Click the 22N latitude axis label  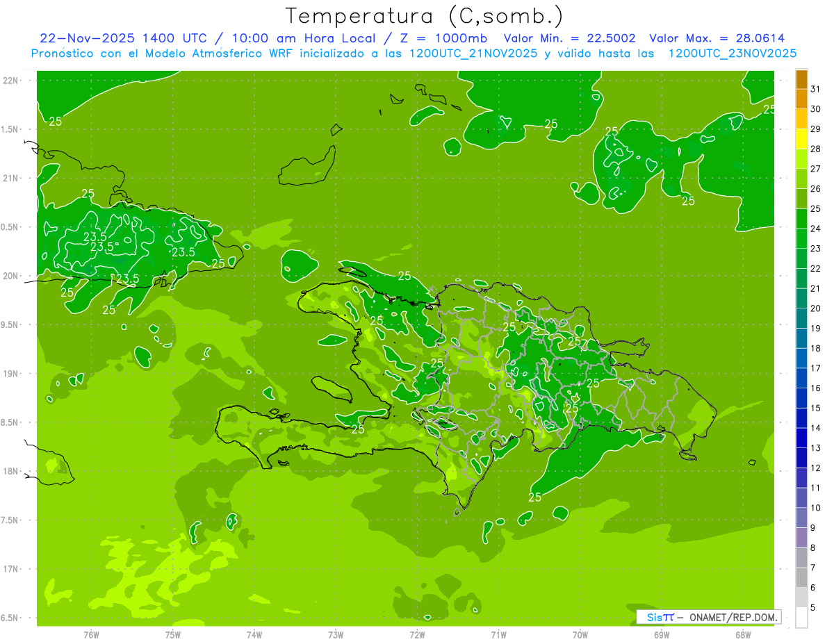pyautogui.click(x=12, y=81)
